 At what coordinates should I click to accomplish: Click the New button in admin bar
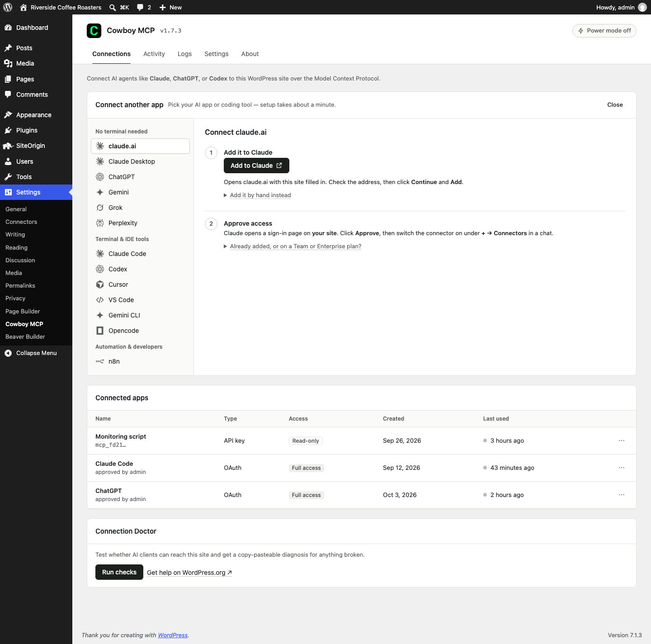(170, 7)
